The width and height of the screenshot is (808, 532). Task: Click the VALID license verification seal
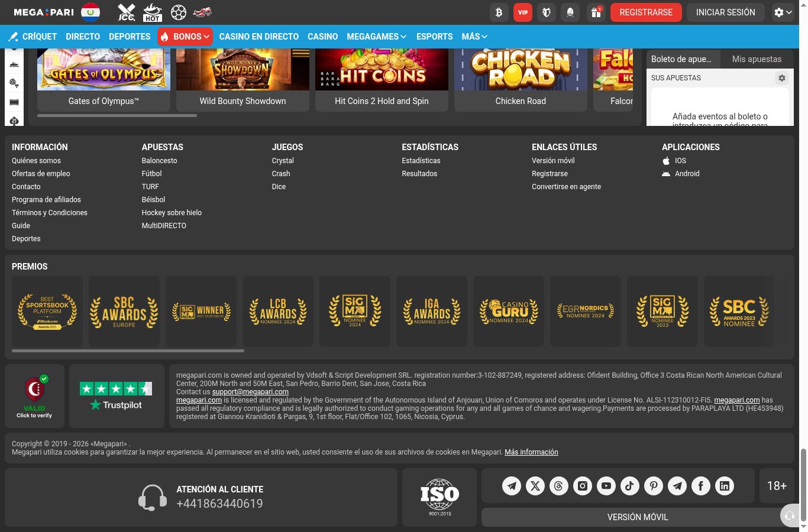34,396
